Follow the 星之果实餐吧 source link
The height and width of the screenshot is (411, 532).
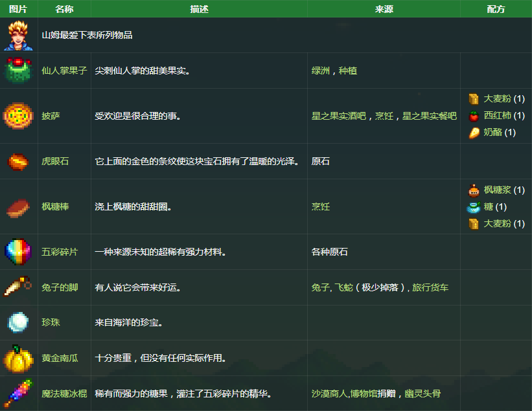pyautogui.click(x=430, y=116)
